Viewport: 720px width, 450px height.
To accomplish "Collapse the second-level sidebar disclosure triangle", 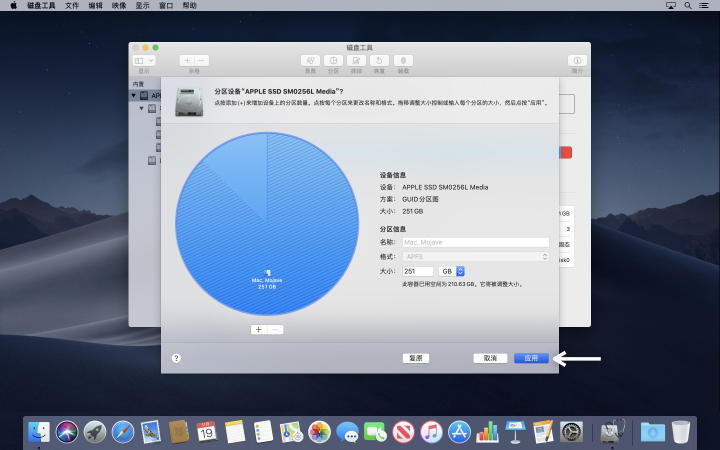I will 142,109.
